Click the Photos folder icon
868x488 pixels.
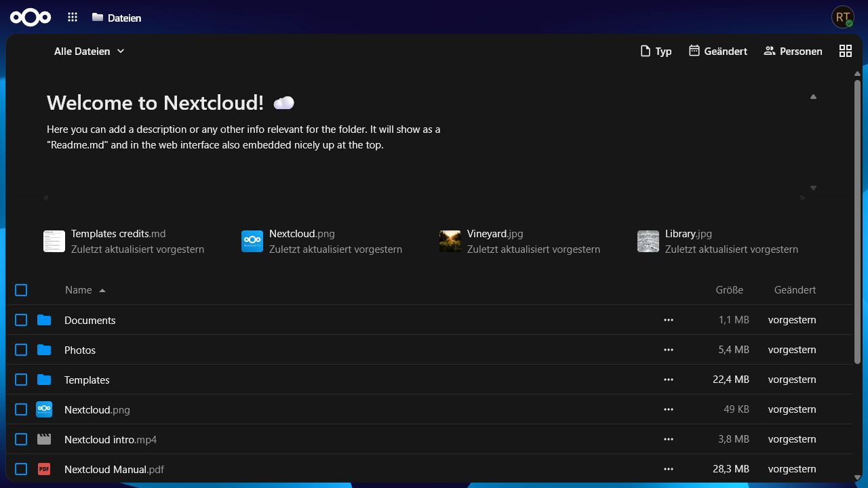pyautogui.click(x=44, y=350)
